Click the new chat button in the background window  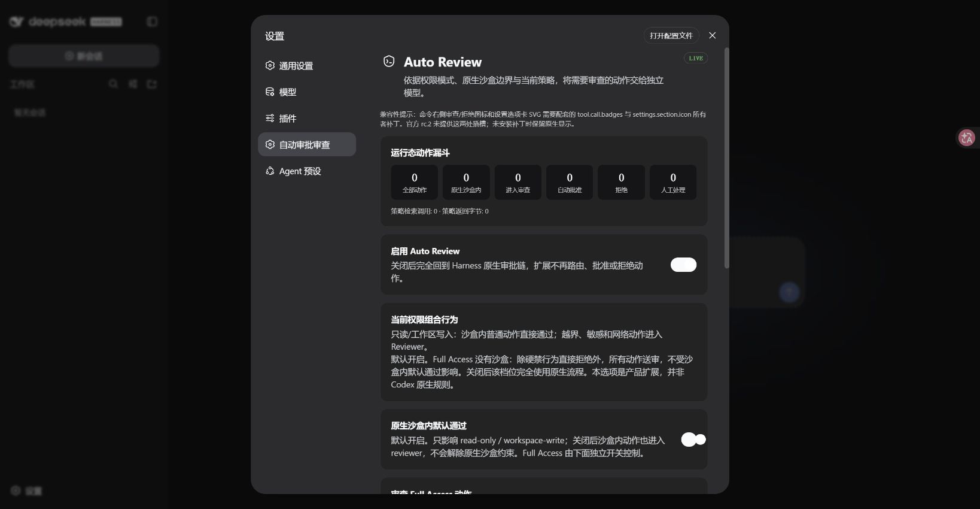84,56
